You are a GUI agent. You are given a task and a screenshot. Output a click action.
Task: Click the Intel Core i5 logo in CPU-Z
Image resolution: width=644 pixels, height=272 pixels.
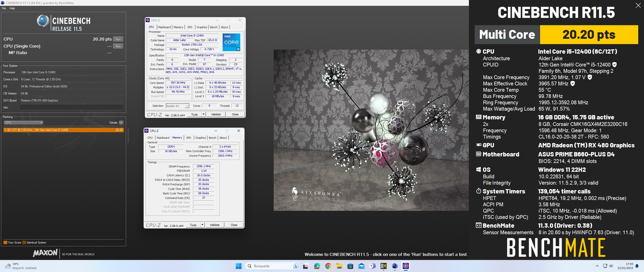(231, 42)
